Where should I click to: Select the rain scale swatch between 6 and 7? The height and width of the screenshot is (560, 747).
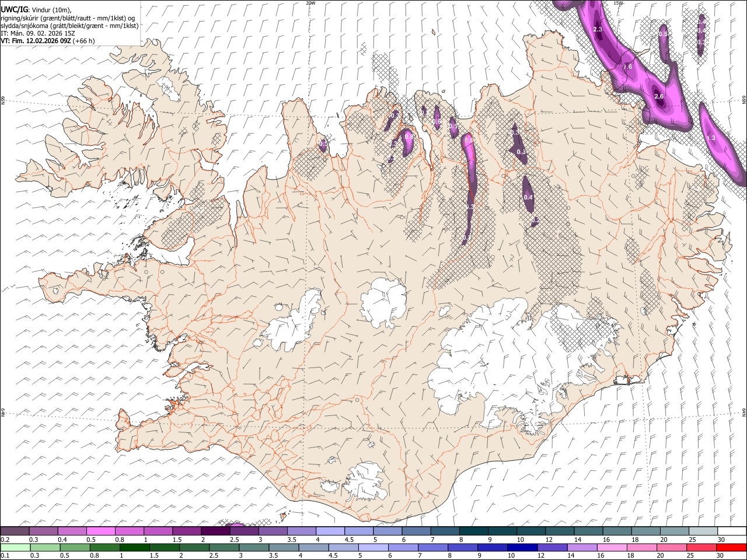pyautogui.click(x=402, y=547)
